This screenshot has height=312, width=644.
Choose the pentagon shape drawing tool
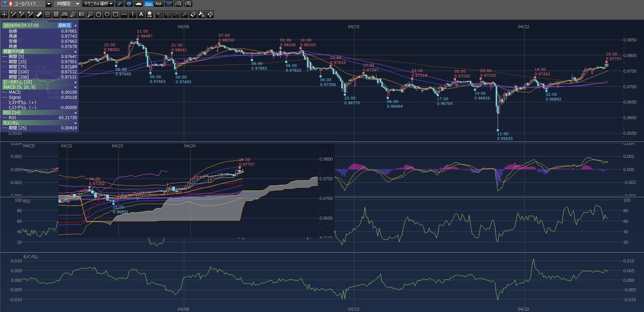tap(99, 14)
